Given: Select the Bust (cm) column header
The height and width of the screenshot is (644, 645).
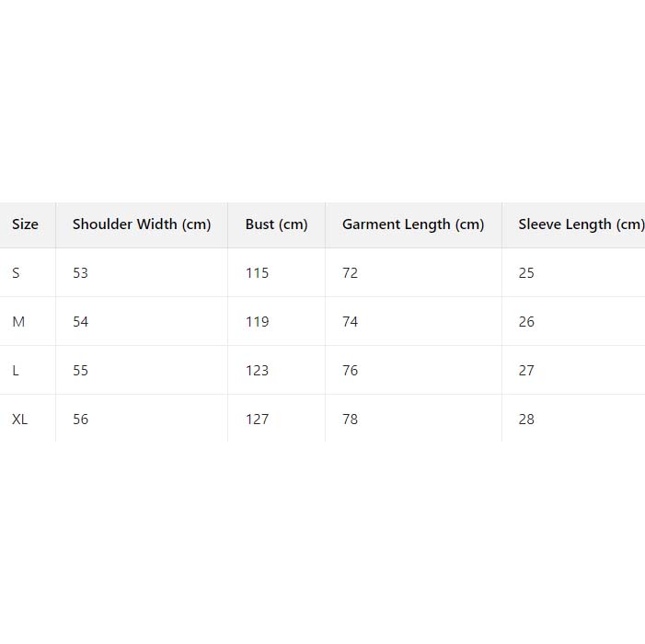Looking at the screenshot, I should [276, 224].
